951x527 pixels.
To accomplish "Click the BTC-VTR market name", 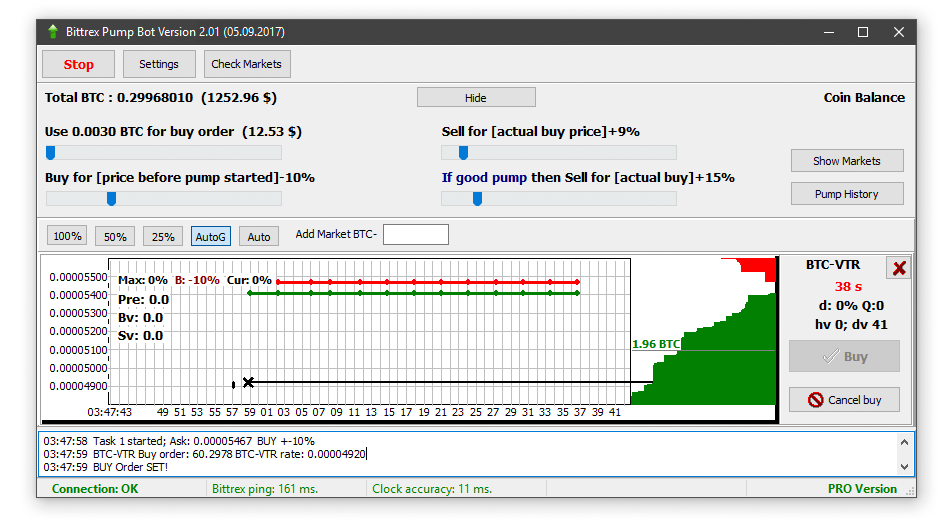I will [833, 264].
